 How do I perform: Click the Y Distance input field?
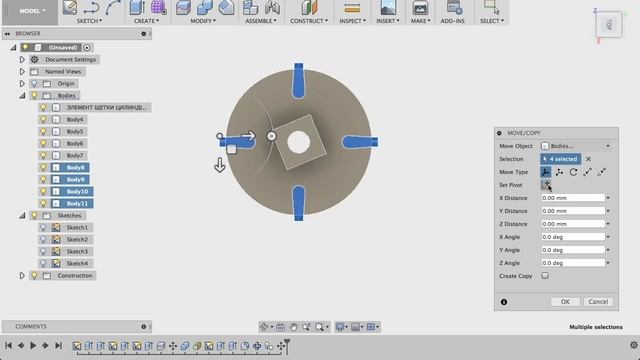pyautogui.click(x=573, y=211)
